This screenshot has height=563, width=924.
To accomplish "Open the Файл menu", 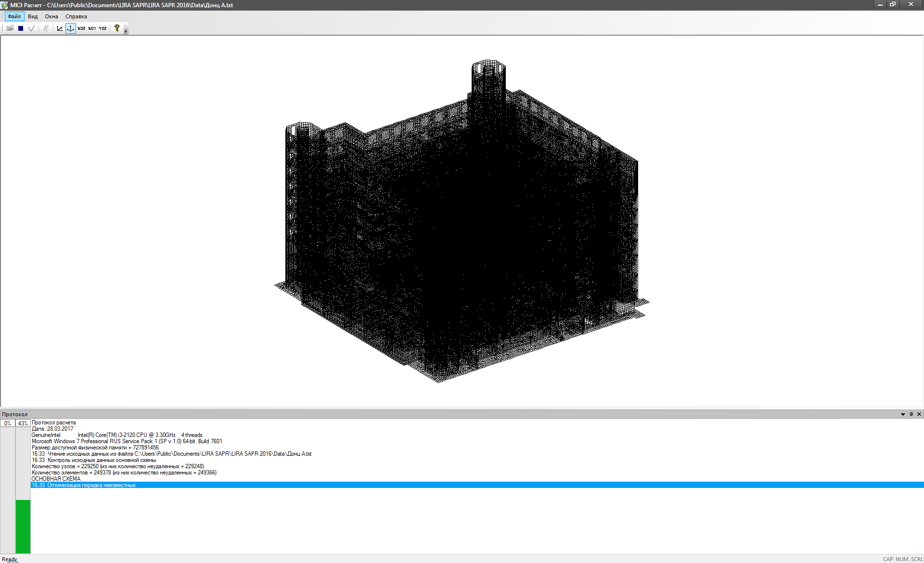I will click(x=14, y=16).
